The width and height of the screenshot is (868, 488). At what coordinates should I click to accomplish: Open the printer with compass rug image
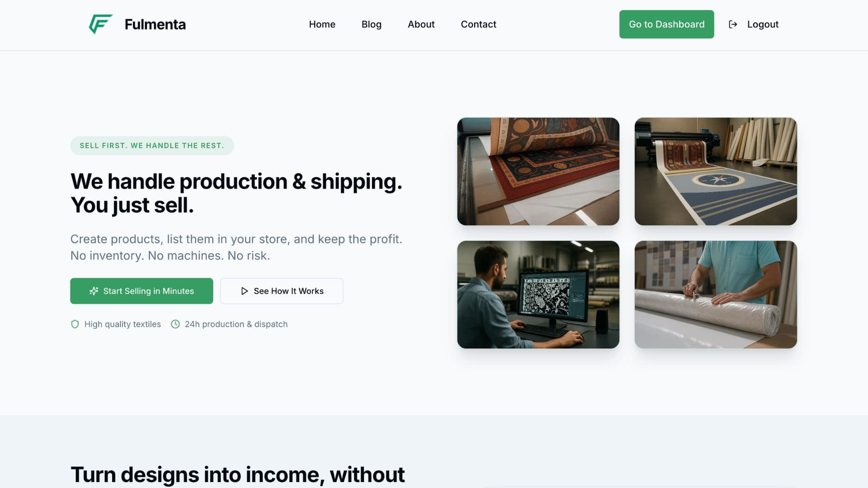click(x=716, y=172)
